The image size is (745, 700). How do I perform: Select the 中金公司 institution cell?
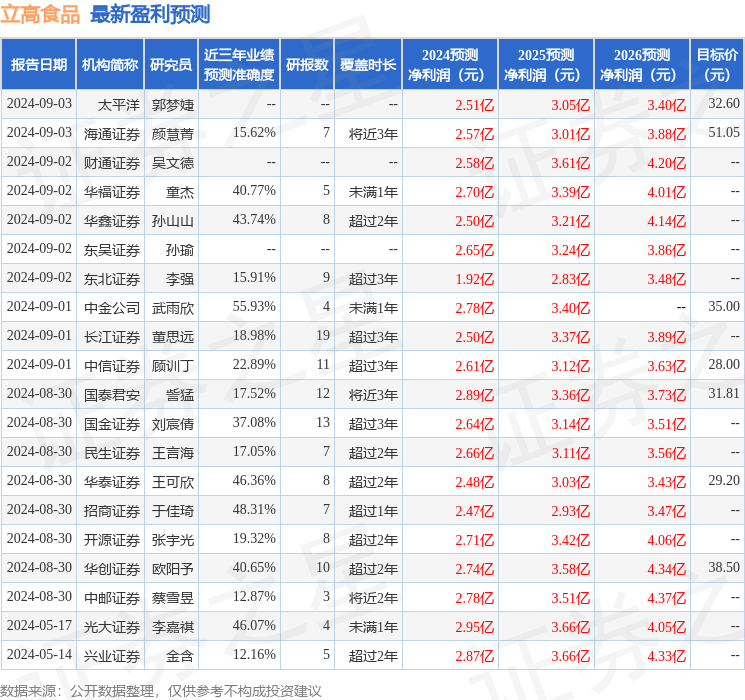coord(112,307)
